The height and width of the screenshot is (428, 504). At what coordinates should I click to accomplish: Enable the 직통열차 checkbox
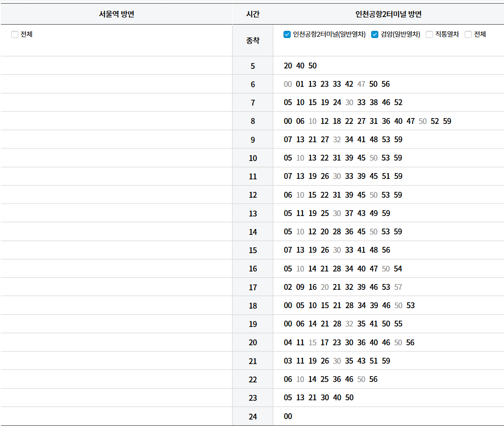coord(429,34)
